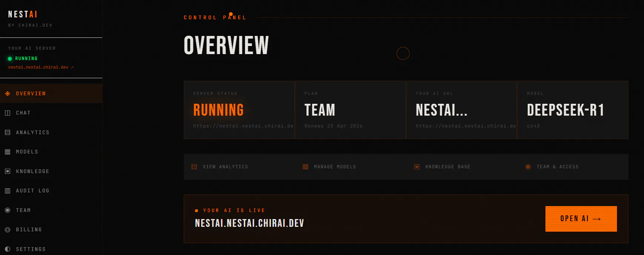This screenshot has height=255, width=644.
Task: Click the Chat panel icon in sidebar
Action: [x=7, y=113]
